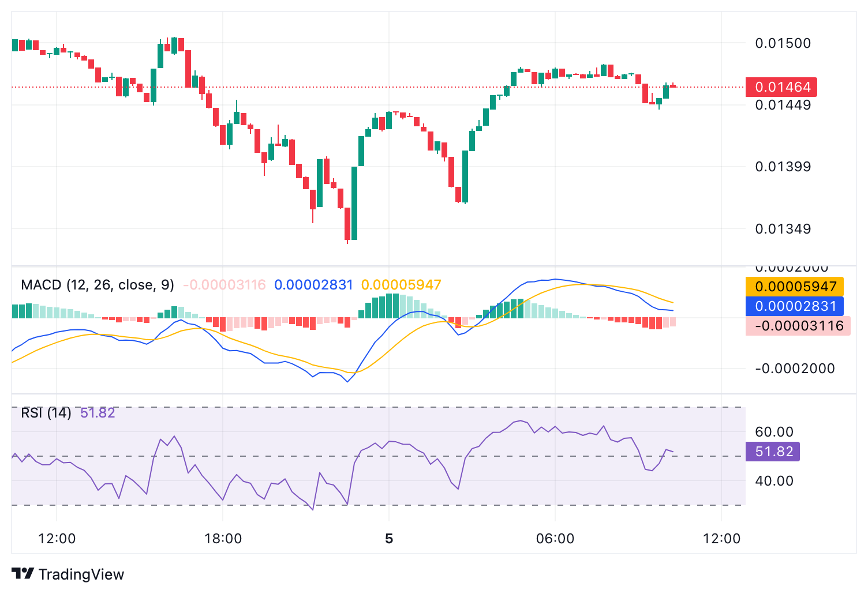868x594 pixels.
Task: Click the TradingView logo icon
Action: coord(23,574)
